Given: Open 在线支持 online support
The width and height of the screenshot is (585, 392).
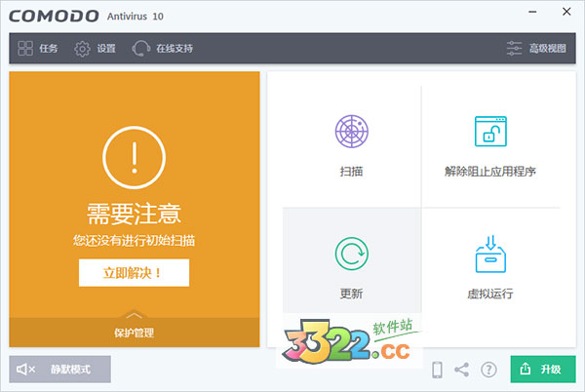Looking at the screenshot, I should click(x=162, y=49).
